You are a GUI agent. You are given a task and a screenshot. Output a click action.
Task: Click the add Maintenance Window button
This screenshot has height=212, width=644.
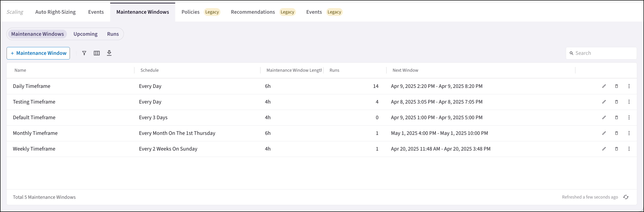click(38, 53)
